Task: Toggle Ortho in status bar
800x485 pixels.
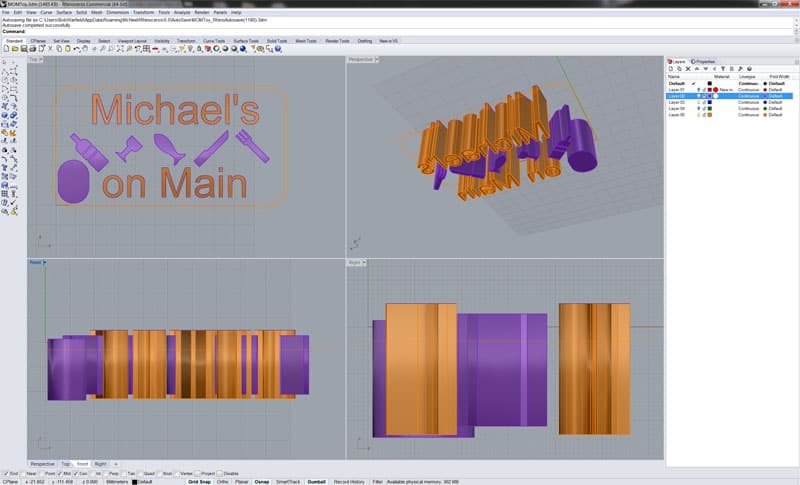Action: 222,481
